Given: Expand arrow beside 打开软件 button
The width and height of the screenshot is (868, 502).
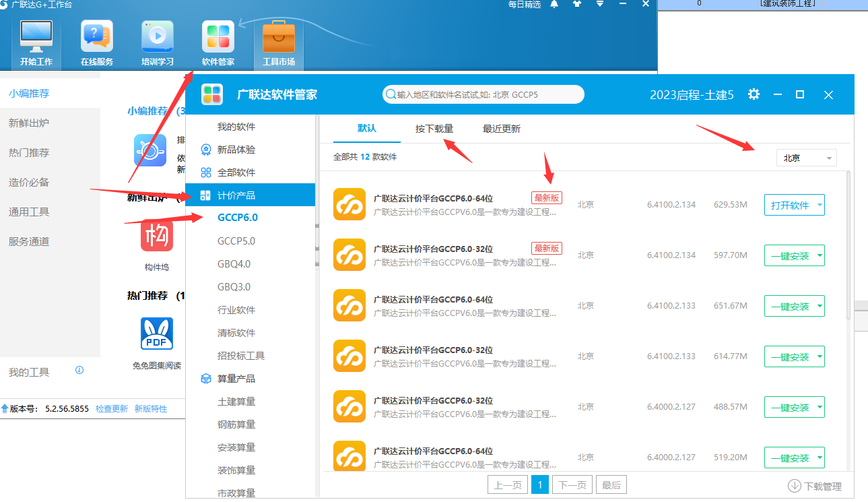Looking at the screenshot, I should tap(819, 205).
